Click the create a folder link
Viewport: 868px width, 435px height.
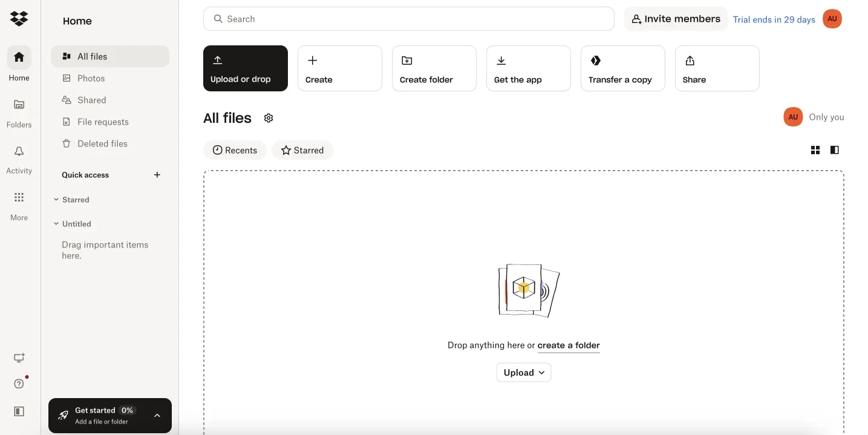pos(568,345)
